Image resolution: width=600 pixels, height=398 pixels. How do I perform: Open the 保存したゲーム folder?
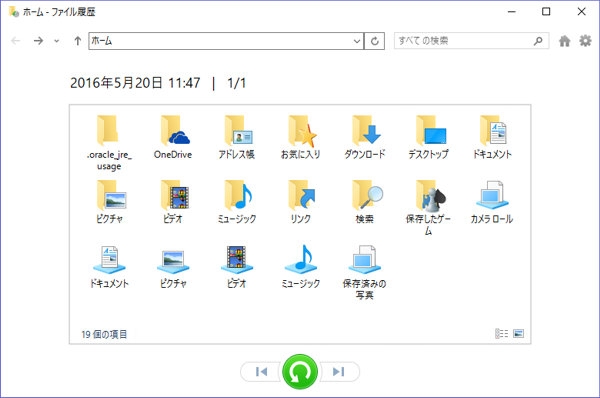coord(428,208)
